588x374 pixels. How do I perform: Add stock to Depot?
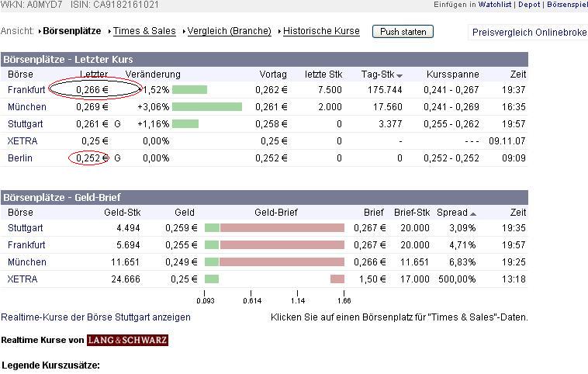pos(529,5)
